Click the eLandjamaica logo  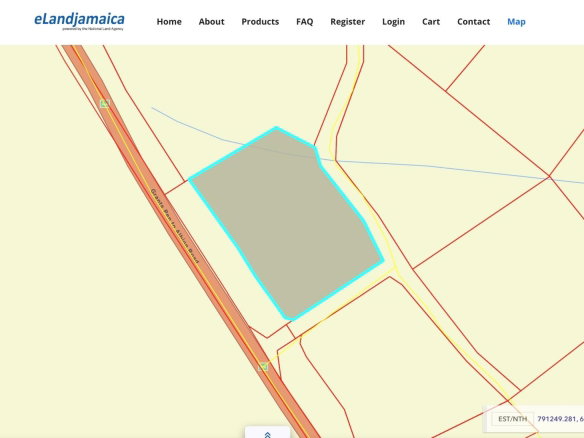(79, 21)
